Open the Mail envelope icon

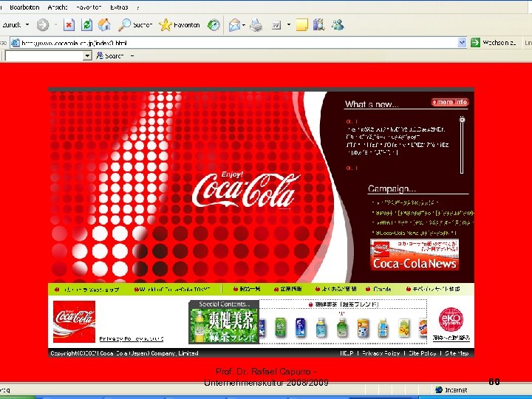pos(234,25)
